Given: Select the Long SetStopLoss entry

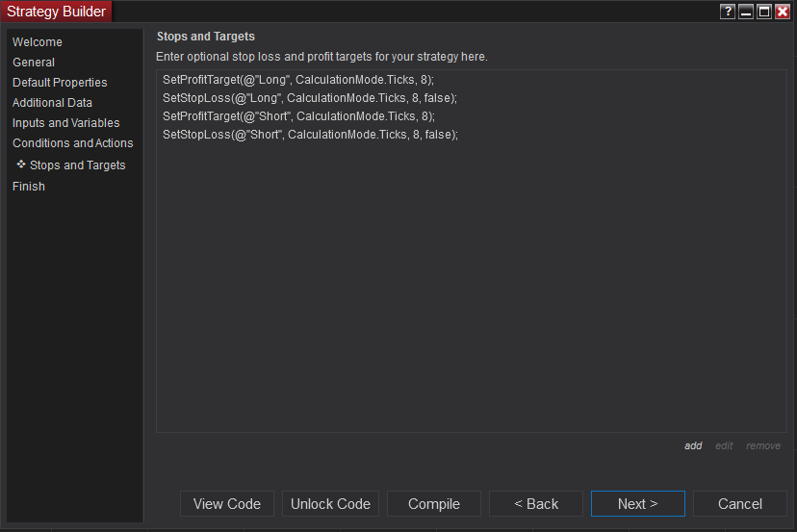Looking at the screenshot, I should coord(309,98).
